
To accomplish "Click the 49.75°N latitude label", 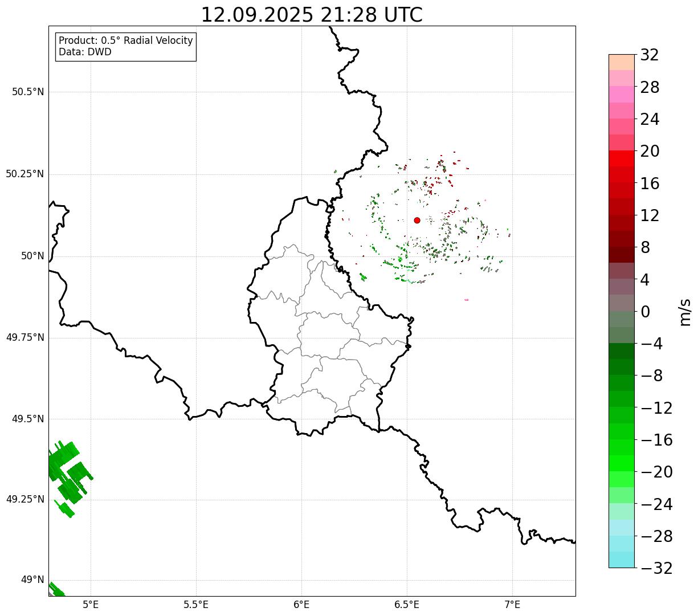I will pyautogui.click(x=25, y=337).
